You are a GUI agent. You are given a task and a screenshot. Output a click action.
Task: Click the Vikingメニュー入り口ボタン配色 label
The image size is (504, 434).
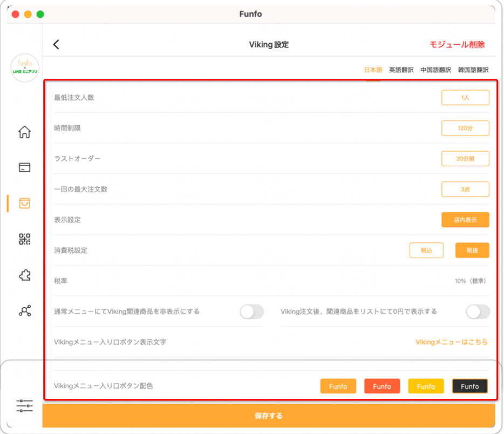pyautogui.click(x=103, y=386)
